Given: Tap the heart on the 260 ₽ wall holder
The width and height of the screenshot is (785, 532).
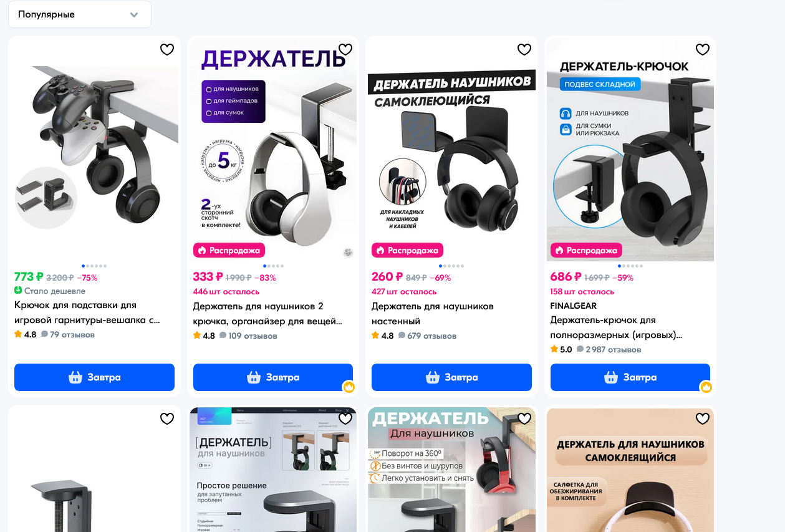Looking at the screenshot, I should 524,49.
